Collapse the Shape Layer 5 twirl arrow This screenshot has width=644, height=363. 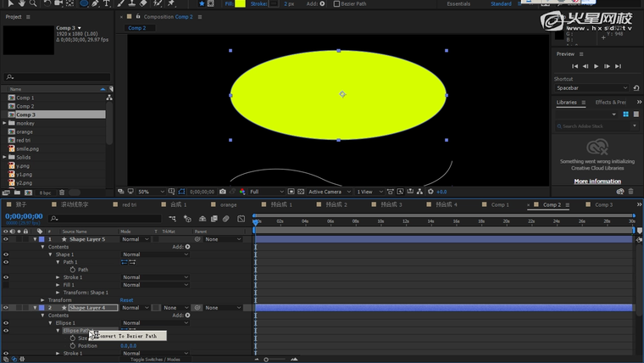coord(35,239)
